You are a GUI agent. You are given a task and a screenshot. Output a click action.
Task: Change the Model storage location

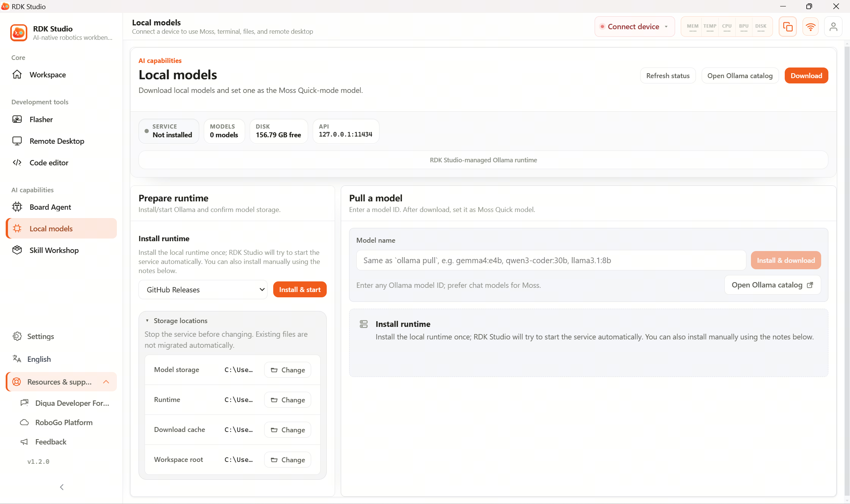[x=288, y=370]
